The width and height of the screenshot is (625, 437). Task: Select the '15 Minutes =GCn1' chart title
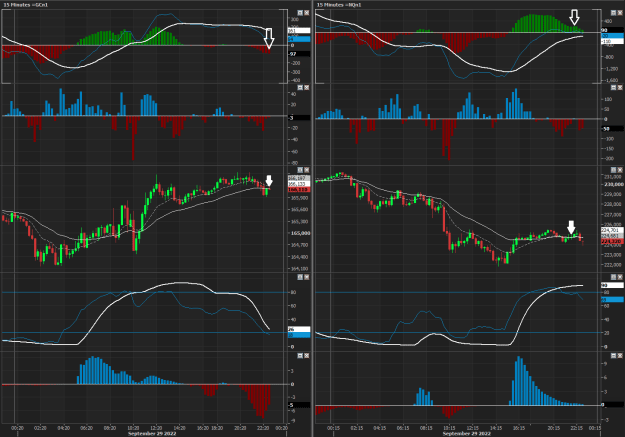26,5
